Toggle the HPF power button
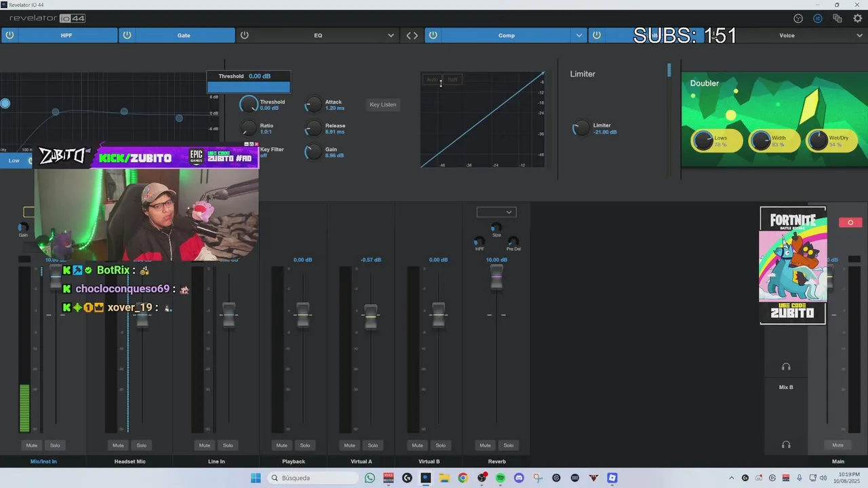The height and width of the screenshot is (488, 868). coord(9,35)
